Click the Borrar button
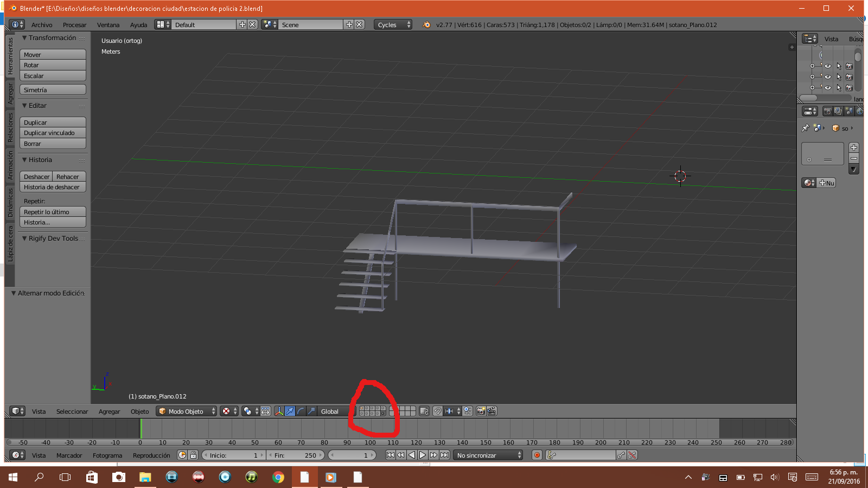The height and width of the screenshot is (488, 868). click(x=53, y=144)
